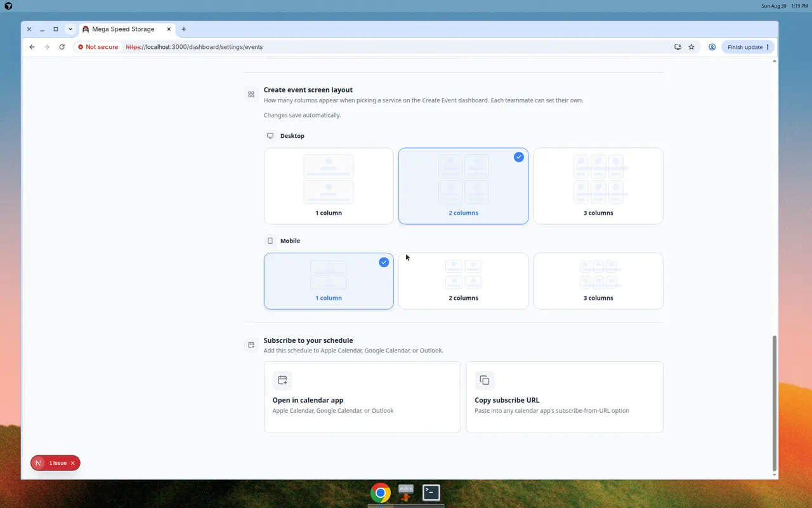812x508 pixels.
Task: Click the Mobile section label
Action: (290, 241)
